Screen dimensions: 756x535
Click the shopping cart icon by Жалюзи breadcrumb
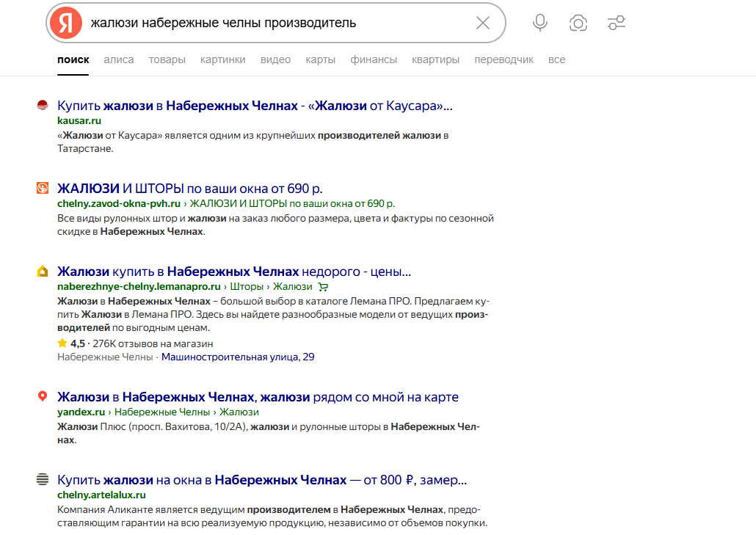(x=323, y=287)
